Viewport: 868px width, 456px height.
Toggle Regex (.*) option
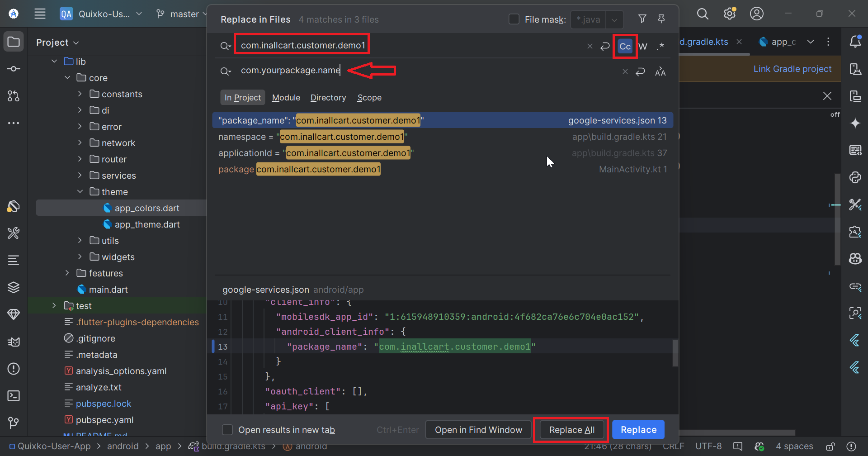(x=660, y=46)
